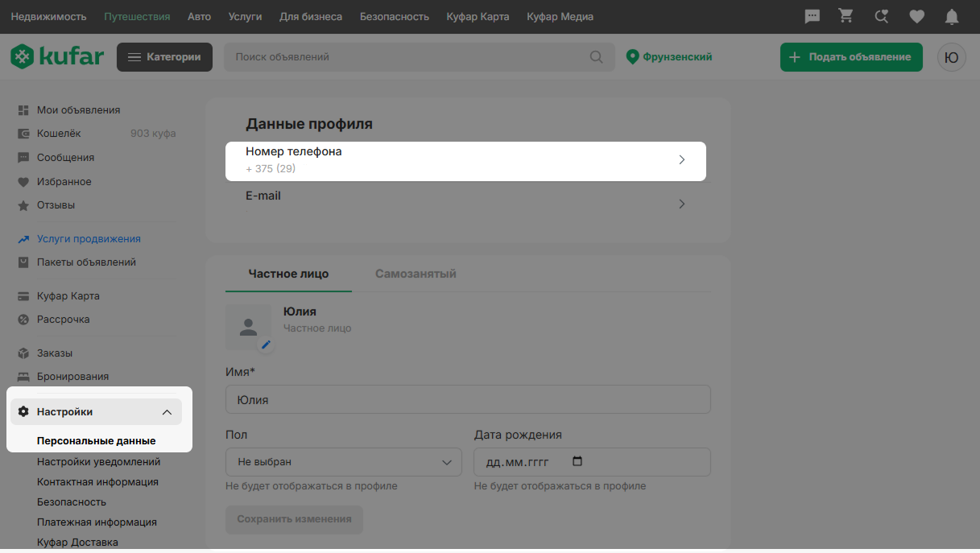Click the notifications bell icon
980x553 pixels.
952,16
